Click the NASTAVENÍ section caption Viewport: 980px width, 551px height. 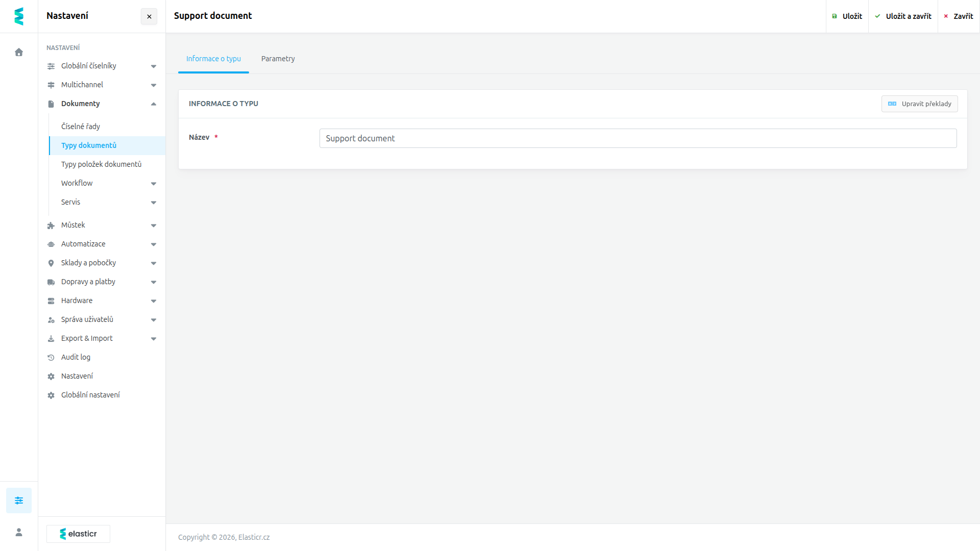click(x=63, y=47)
